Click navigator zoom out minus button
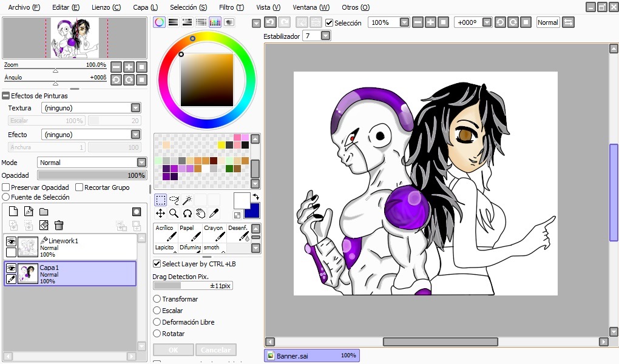Image resolution: width=619 pixels, height=364 pixels. coord(116,67)
